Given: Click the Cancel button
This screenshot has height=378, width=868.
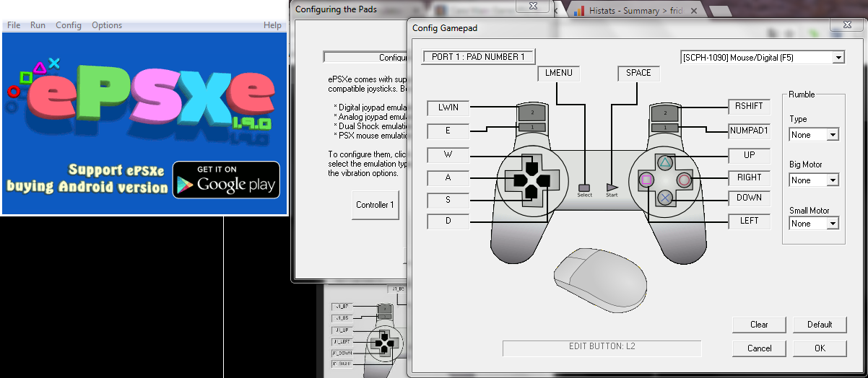Looking at the screenshot, I should pos(759,348).
